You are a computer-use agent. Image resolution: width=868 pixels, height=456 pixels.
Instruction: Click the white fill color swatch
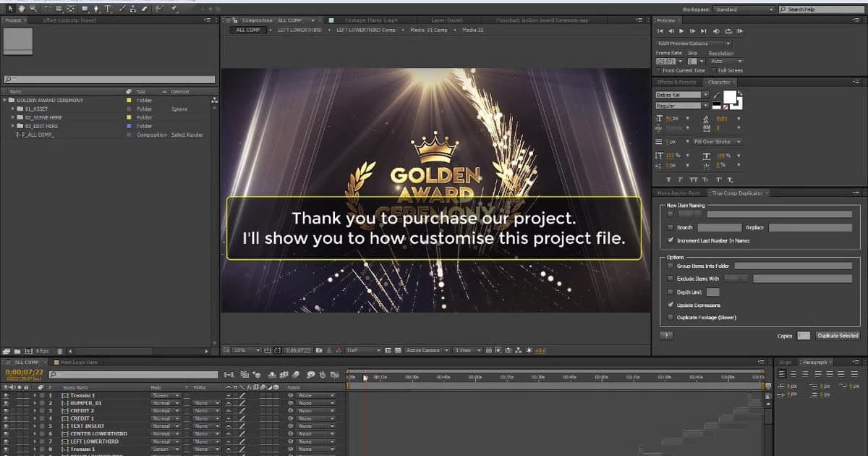(x=729, y=97)
